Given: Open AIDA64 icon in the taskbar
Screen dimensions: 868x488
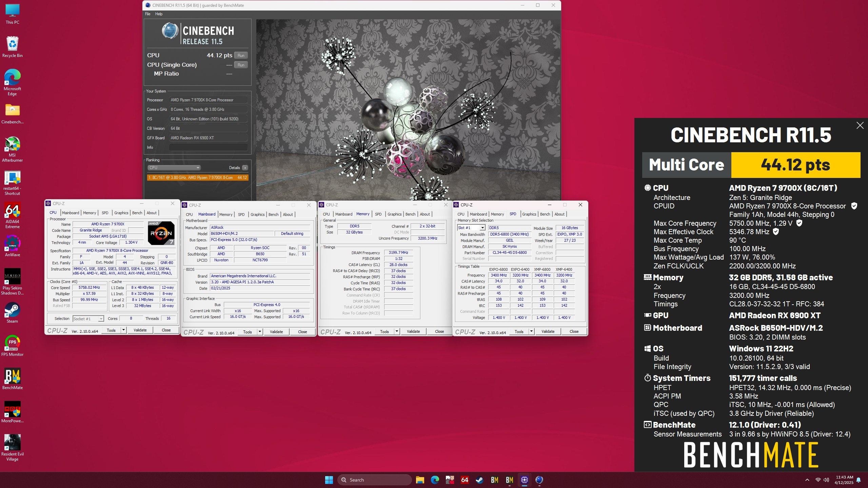Looking at the screenshot, I should coord(465,480).
